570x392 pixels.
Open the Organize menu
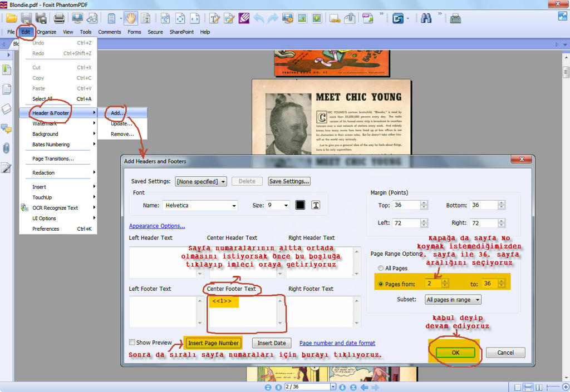46,32
